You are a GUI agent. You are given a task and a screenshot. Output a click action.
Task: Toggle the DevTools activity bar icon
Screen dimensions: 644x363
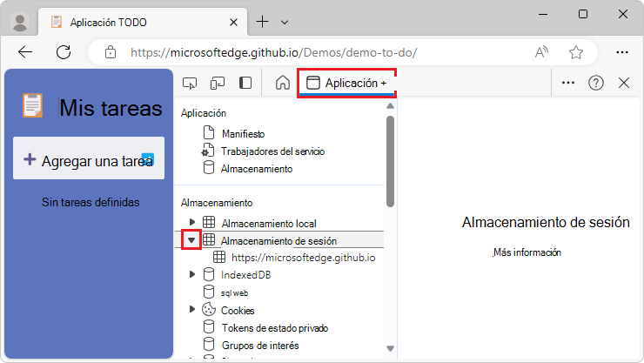point(245,83)
